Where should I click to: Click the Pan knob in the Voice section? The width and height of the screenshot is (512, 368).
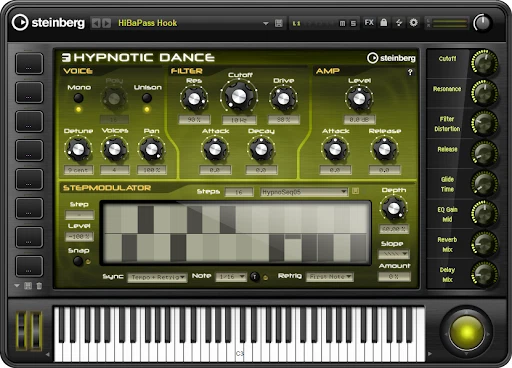tap(151, 150)
